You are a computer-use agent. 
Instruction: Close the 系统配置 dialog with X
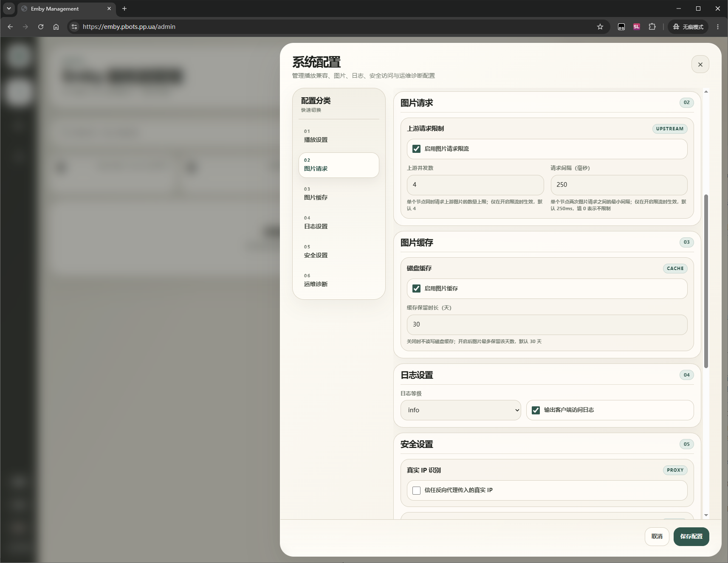coord(700,65)
